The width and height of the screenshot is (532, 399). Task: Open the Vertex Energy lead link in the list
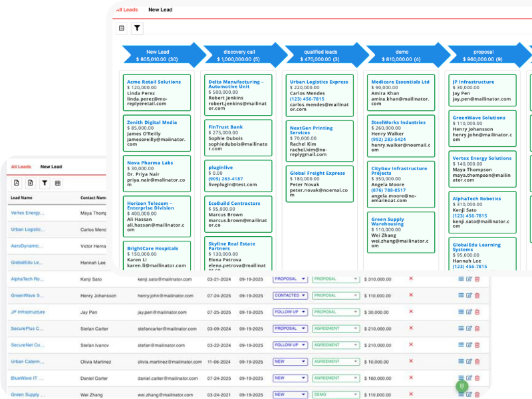click(27, 213)
